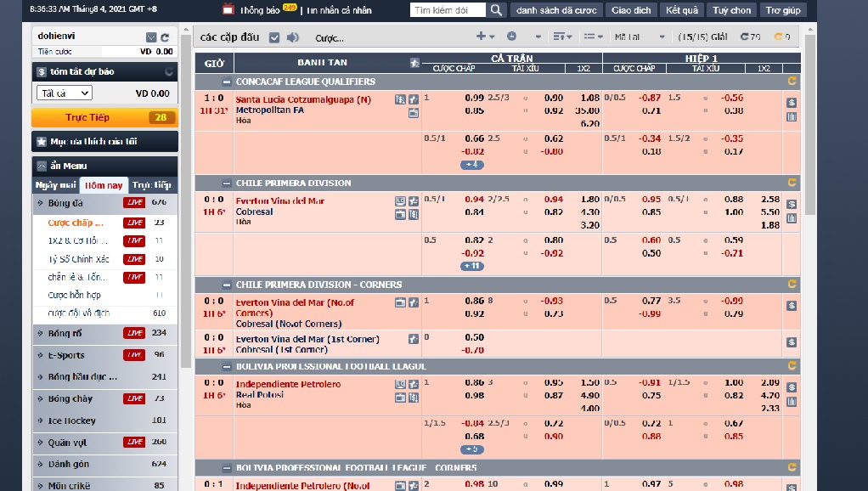
Task: Add Independiente Petrolero match to favorites
Action: tap(414, 384)
